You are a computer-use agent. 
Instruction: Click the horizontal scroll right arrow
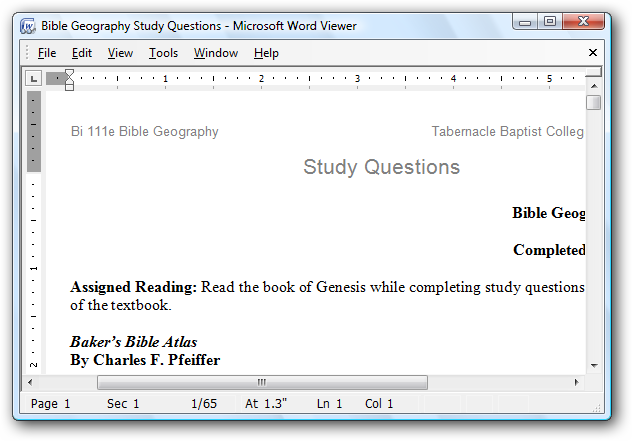tap(576, 382)
